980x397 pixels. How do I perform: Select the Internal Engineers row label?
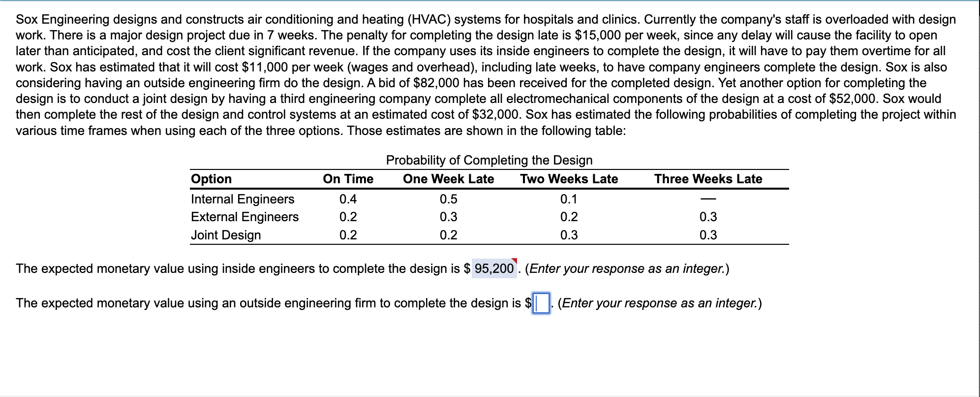242,199
